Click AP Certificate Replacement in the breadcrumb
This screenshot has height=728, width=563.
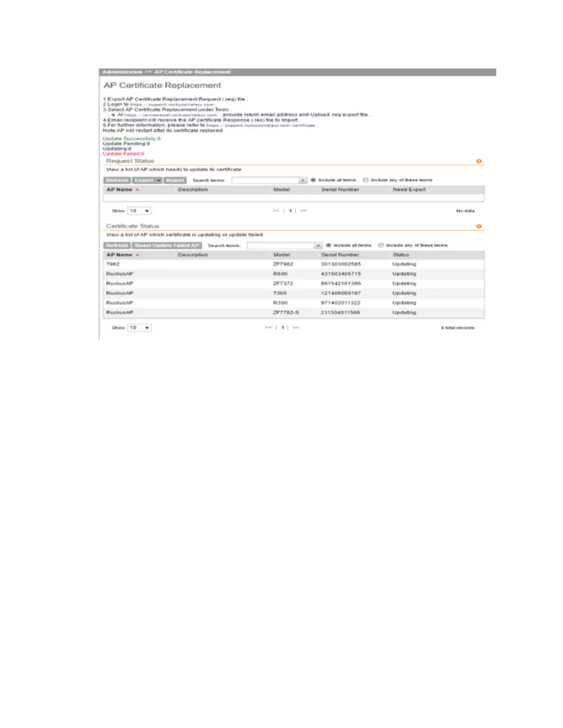(x=193, y=72)
